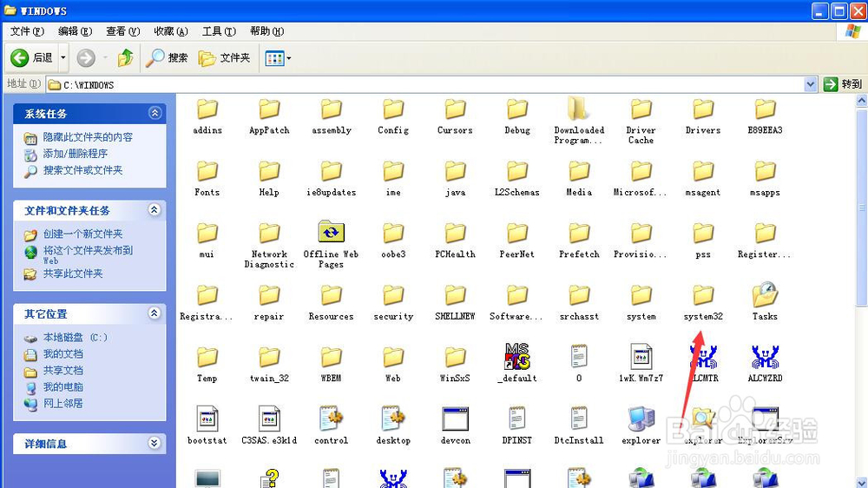868x488 pixels.
Task: Open the Back button history dropdown arrow
Action: coord(63,57)
